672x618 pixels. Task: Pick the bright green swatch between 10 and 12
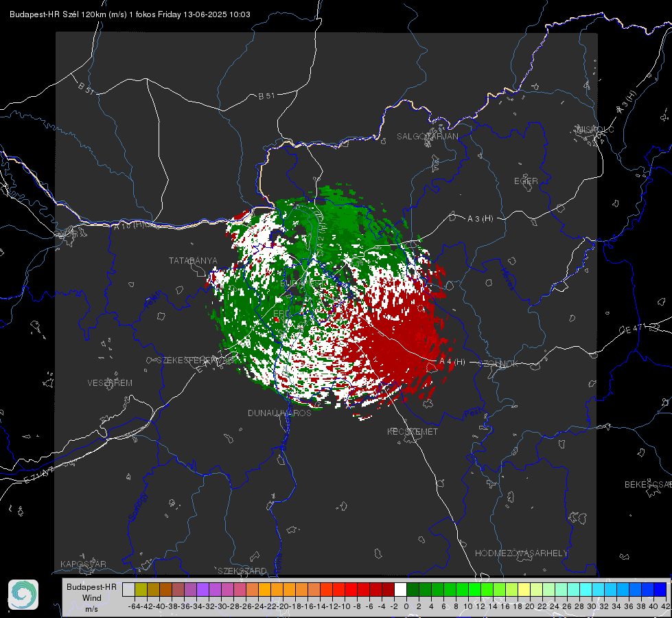point(474,589)
